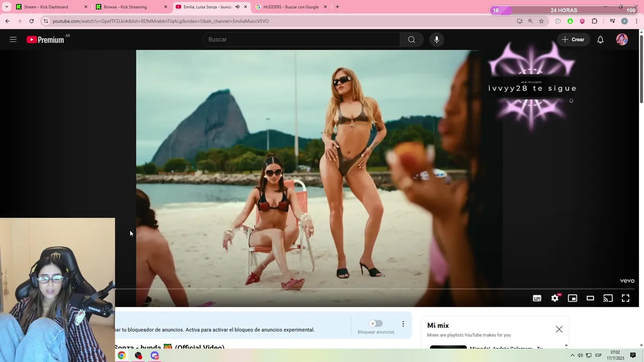View site information in the address bar
This screenshot has height=362, width=644.
click(46, 21)
